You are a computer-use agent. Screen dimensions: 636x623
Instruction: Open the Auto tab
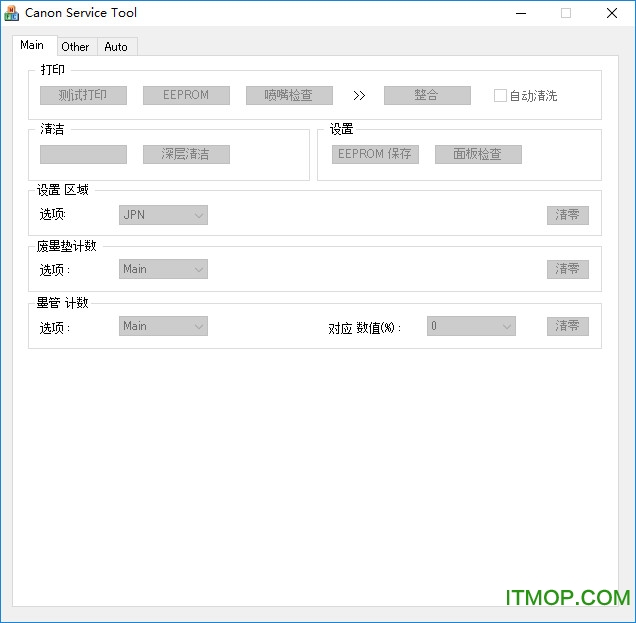tap(116, 47)
